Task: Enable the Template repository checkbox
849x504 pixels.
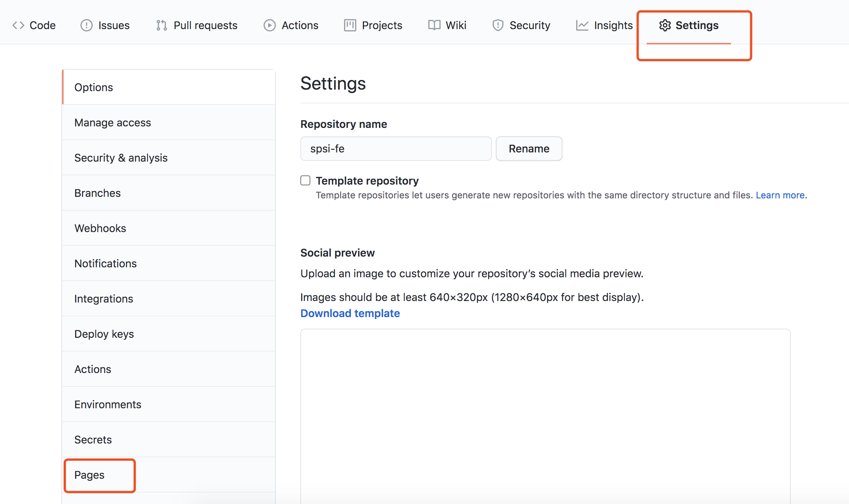Action: tap(305, 180)
